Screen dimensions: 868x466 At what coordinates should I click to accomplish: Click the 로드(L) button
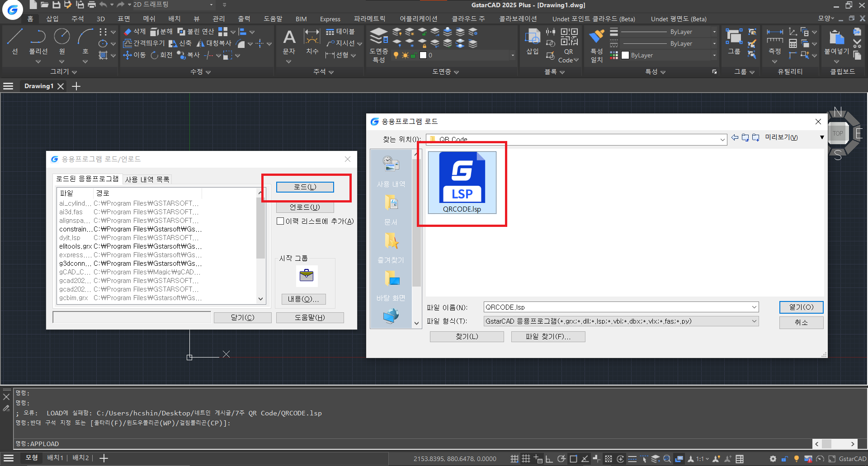(x=305, y=187)
